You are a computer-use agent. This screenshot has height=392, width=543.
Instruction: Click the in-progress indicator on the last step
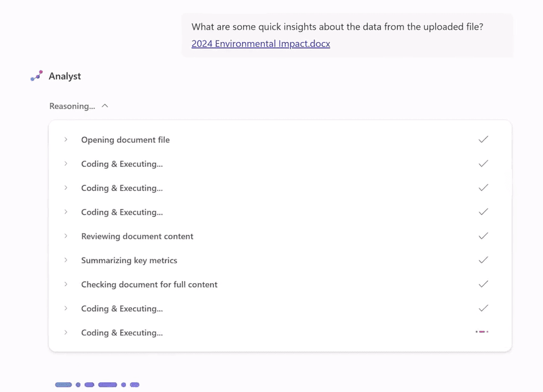(482, 332)
